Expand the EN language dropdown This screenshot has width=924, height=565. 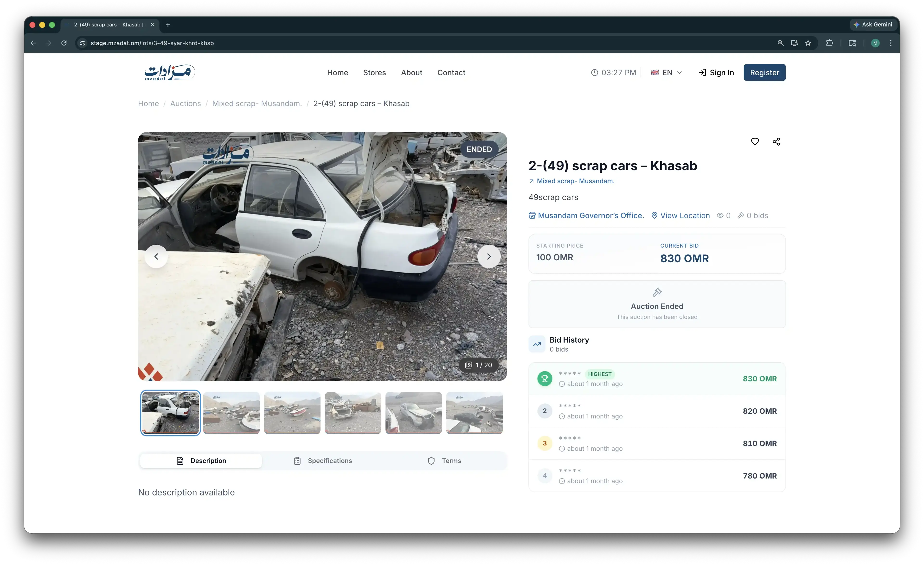[666, 72]
